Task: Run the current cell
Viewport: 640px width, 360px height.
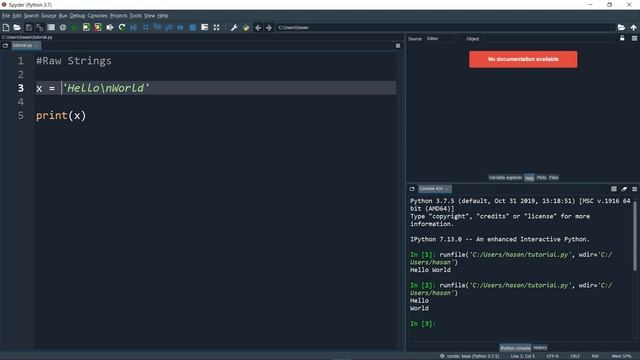Action: pos(86,27)
